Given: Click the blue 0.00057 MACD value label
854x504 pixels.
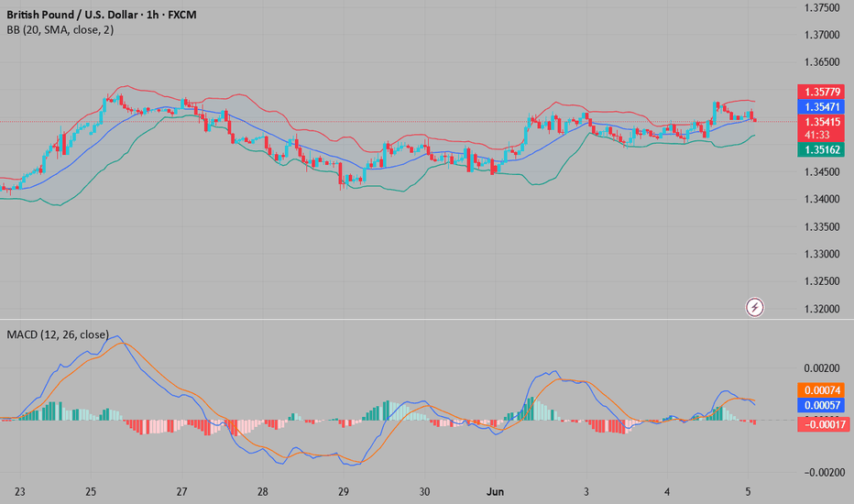Looking at the screenshot, I should (x=821, y=405).
